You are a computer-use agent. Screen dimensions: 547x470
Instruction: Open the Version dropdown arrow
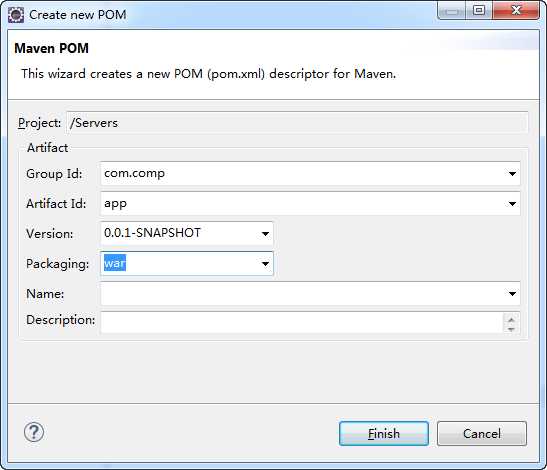point(265,234)
